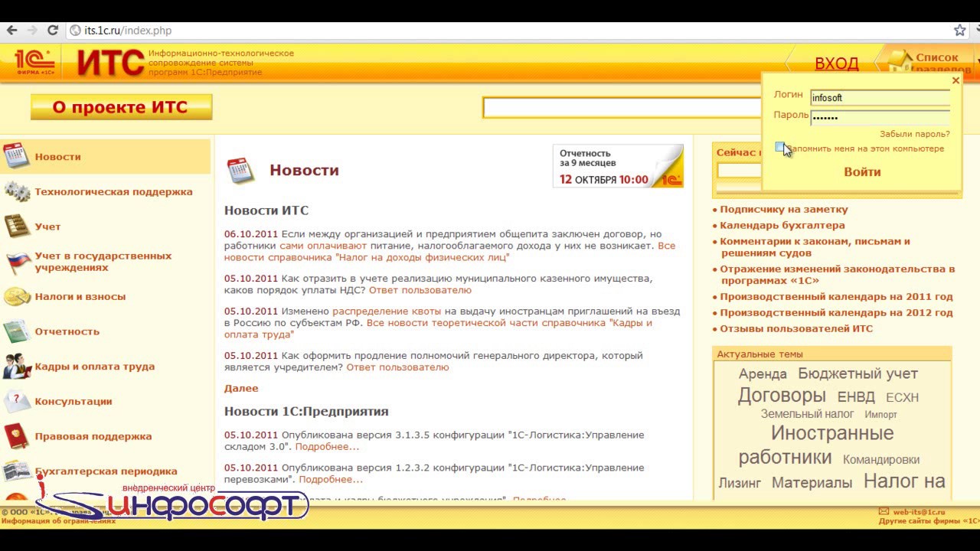
Task: Click the распределение квоты link
Action: tap(387, 311)
